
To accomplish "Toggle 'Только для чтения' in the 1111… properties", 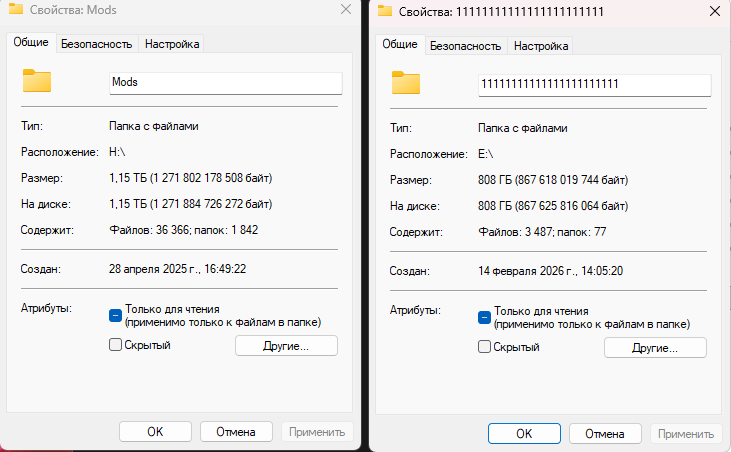I will [x=484, y=317].
